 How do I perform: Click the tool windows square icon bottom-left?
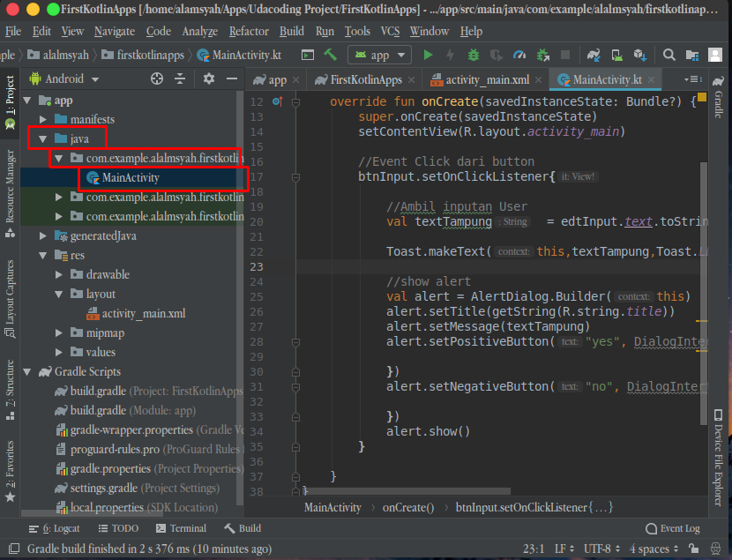(14, 549)
